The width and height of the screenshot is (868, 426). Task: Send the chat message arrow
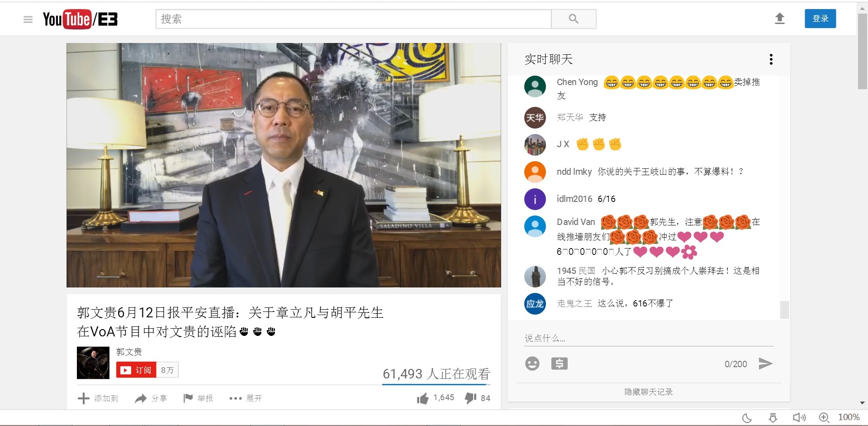point(765,364)
